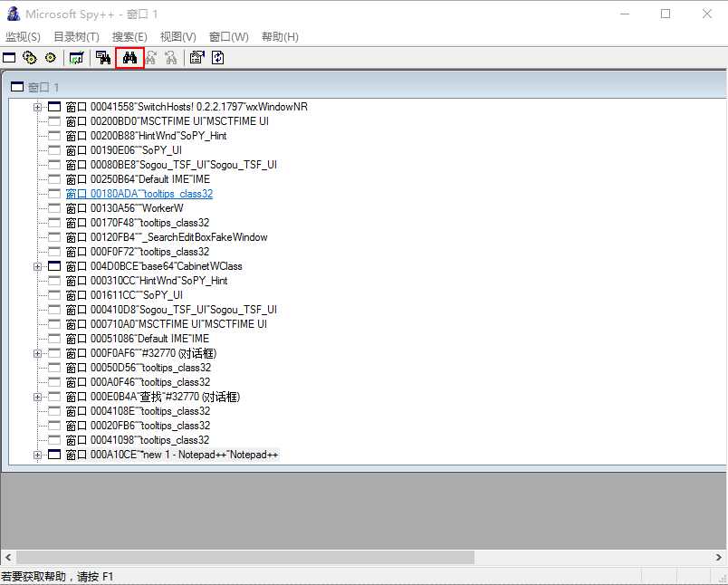Select row 000A0F46 tooltips_class32
Image resolution: width=728 pixels, height=585 pixels.
click(138, 382)
